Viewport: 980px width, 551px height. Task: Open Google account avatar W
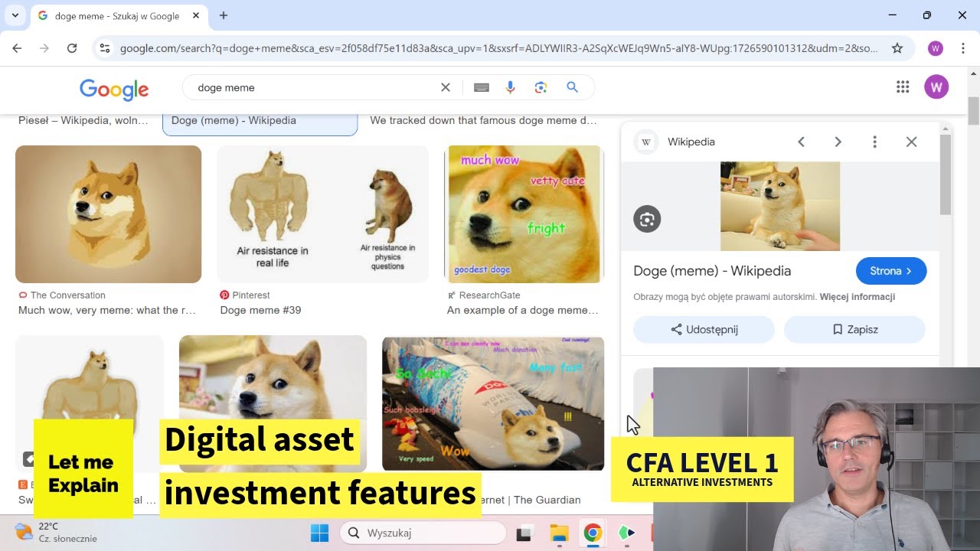pos(936,87)
